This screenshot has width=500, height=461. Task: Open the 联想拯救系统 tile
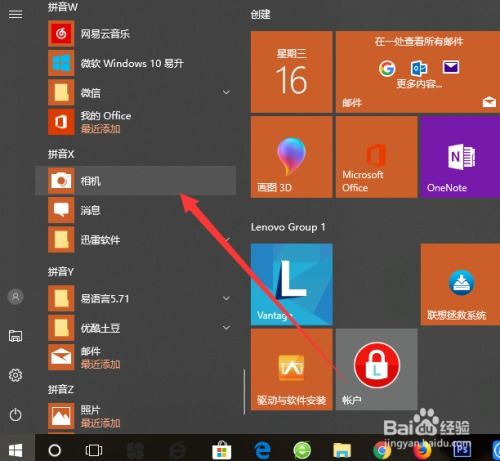[x=460, y=284]
